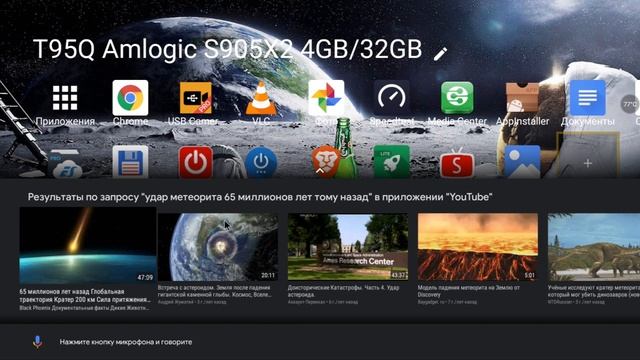Open Google Photos (Фото) app
Image resolution: width=640 pixels, height=360 pixels.
tap(326, 98)
